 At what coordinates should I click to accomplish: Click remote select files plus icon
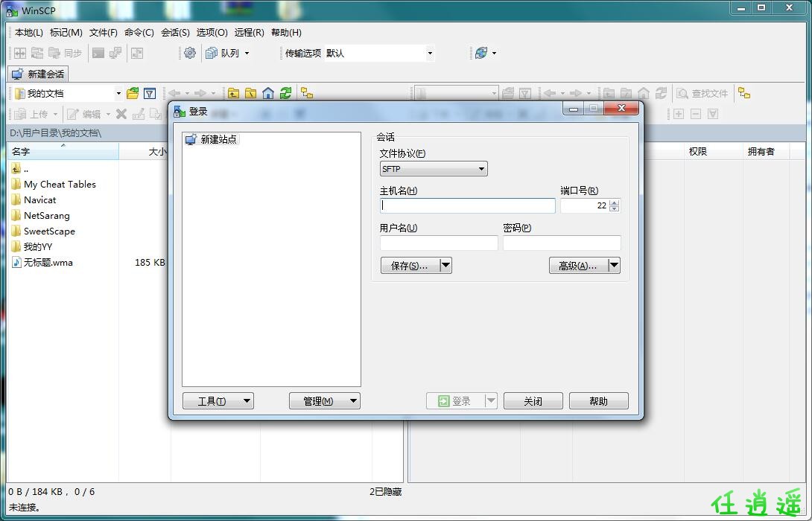click(679, 114)
